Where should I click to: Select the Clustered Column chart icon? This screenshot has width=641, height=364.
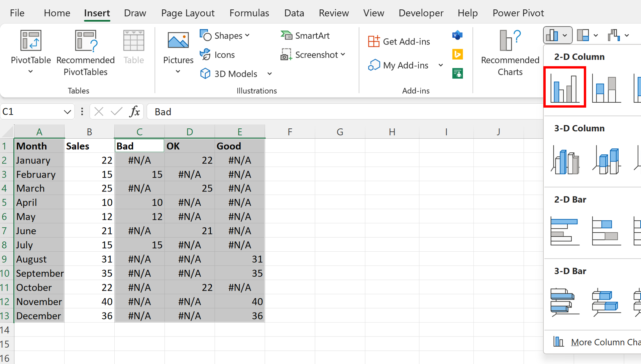pos(565,88)
